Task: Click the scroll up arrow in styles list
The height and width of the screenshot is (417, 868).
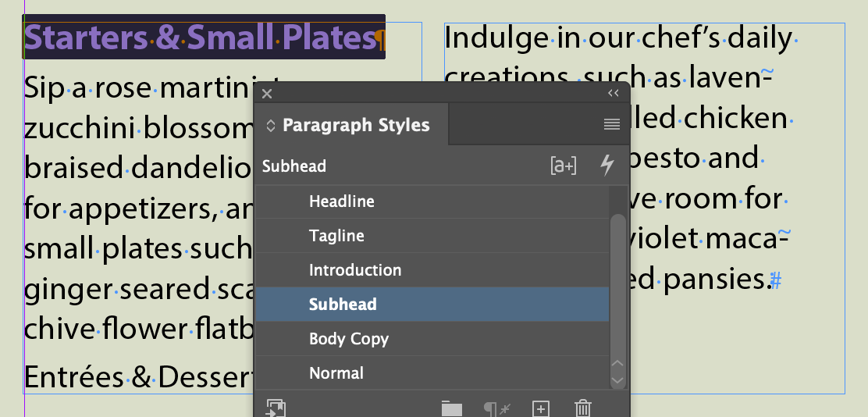Action: [x=617, y=364]
